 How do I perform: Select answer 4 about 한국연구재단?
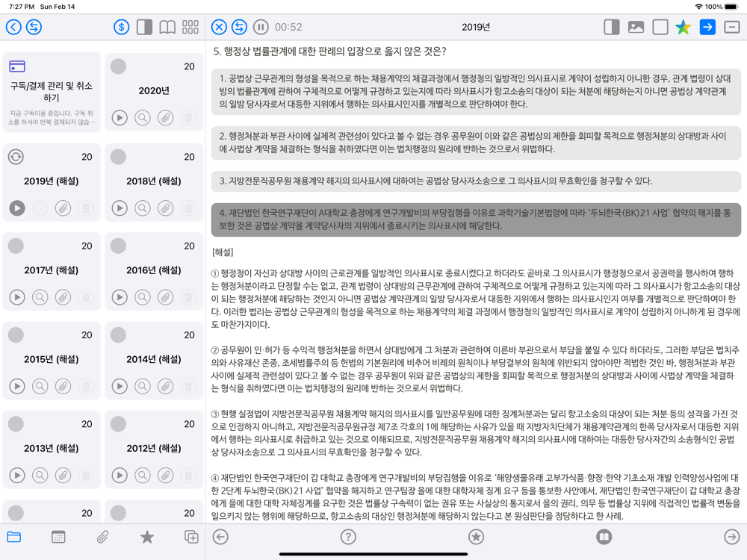(x=476, y=220)
